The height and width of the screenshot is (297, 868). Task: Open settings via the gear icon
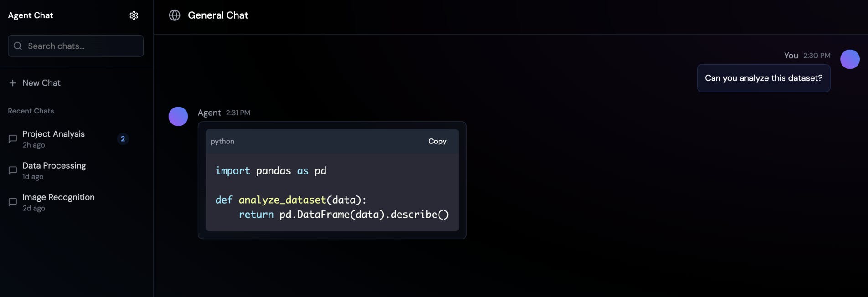coord(134,15)
